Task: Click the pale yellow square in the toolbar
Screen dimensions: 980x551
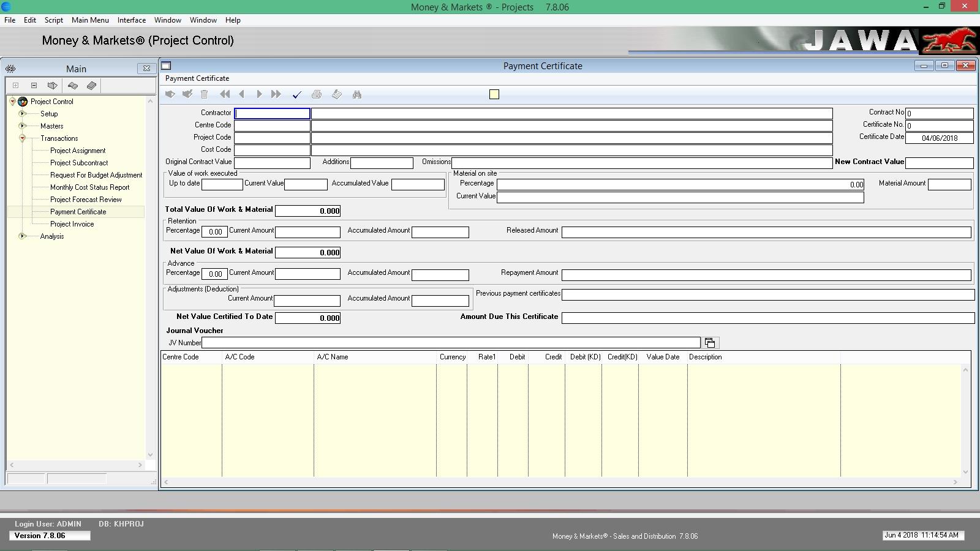Action: point(494,94)
